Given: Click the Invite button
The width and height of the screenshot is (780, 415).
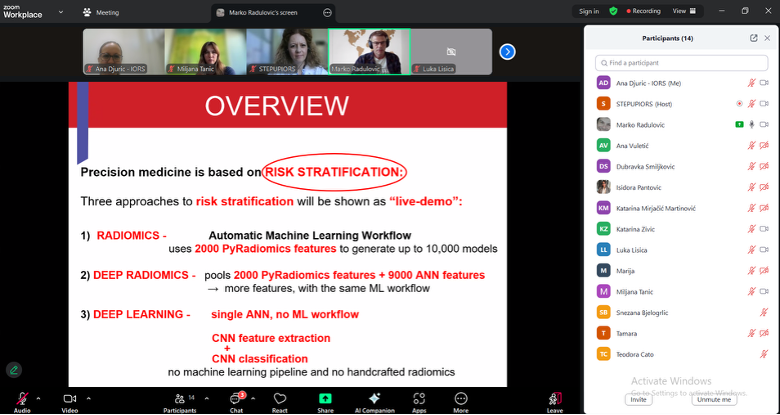Looking at the screenshot, I should point(638,399).
